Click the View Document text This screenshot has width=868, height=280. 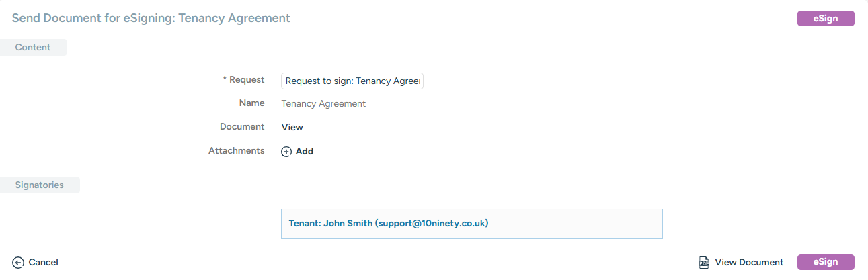(x=749, y=263)
